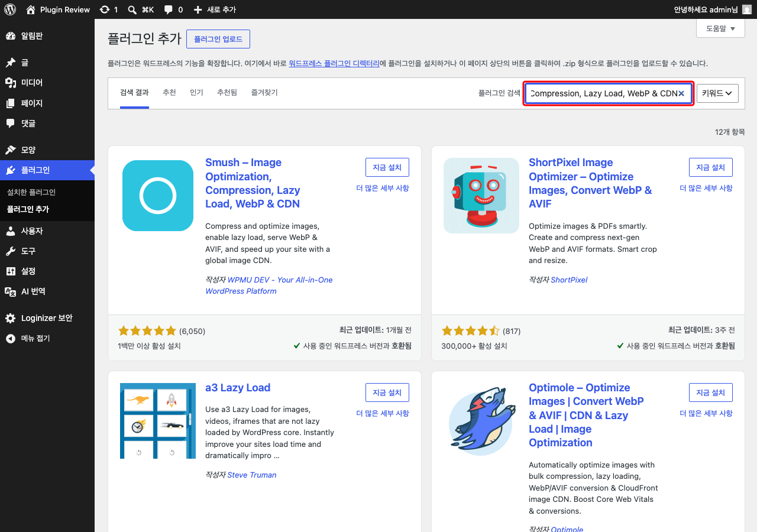The image size is (757, 532).
Task: View 더 많은 세부 사항 for Optimole
Action: pyautogui.click(x=706, y=414)
